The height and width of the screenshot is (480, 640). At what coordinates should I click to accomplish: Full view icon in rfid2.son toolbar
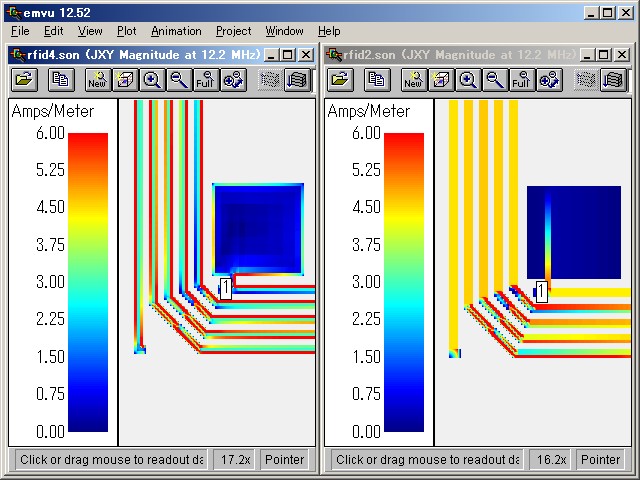click(x=522, y=80)
